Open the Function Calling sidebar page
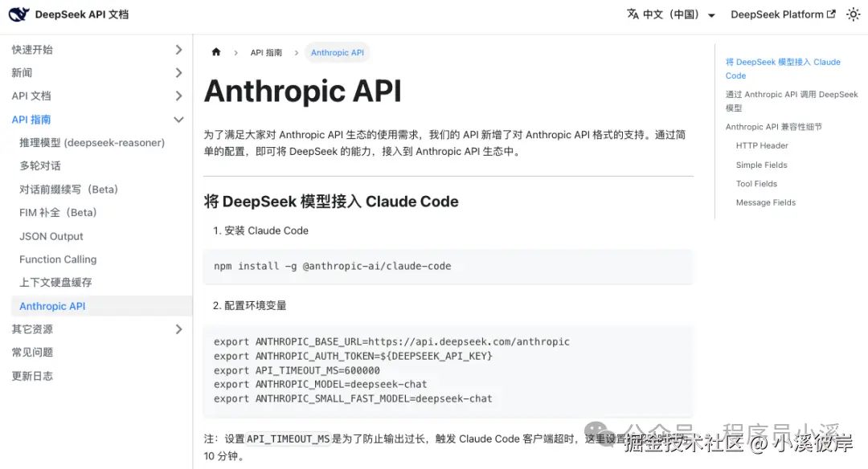Image resolution: width=868 pixels, height=469 pixels. tap(58, 259)
